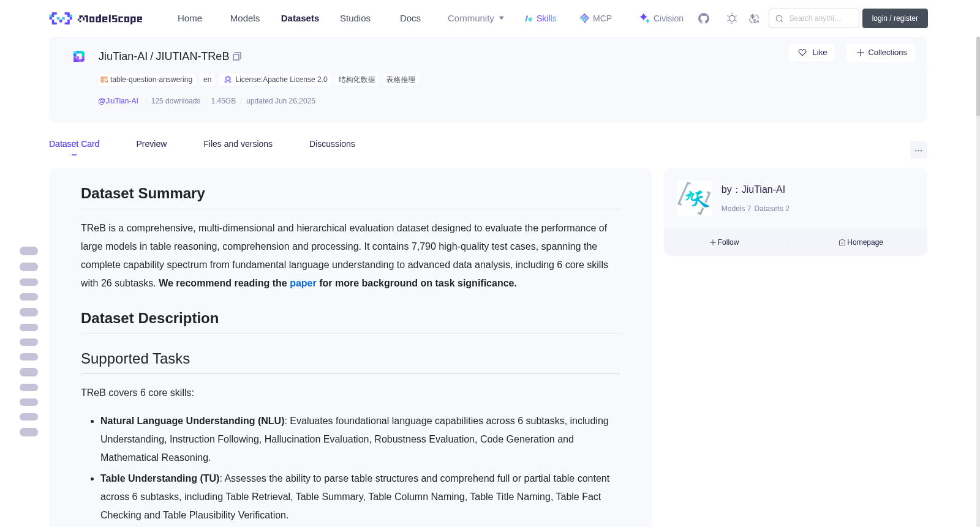This screenshot has width=980, height=527.
Task: Follow the @JiuTian-AI author link
Action: point(118,101)
